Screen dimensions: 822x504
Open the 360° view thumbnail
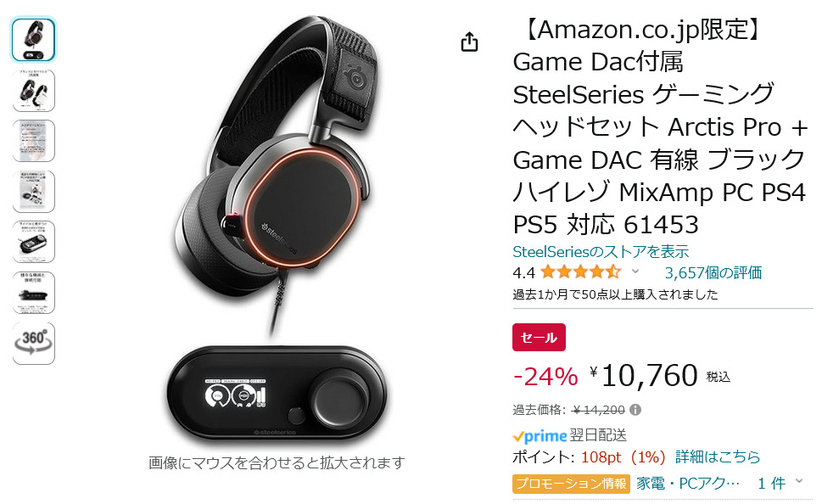point(34,343)
